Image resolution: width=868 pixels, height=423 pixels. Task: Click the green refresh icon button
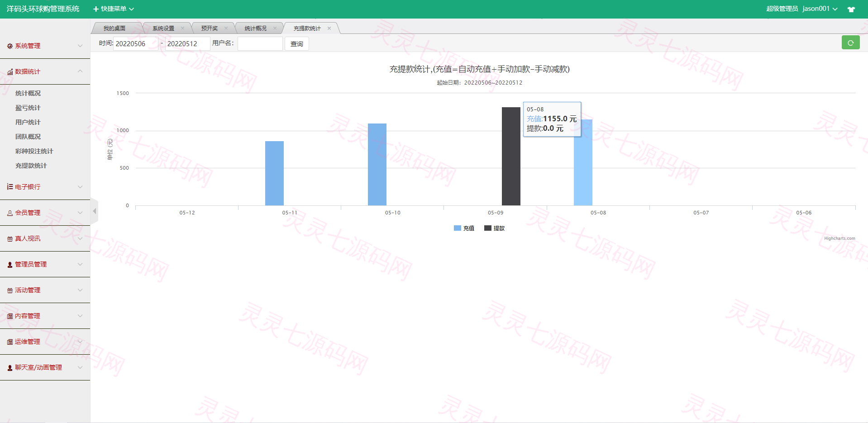(x=850, y=43)
